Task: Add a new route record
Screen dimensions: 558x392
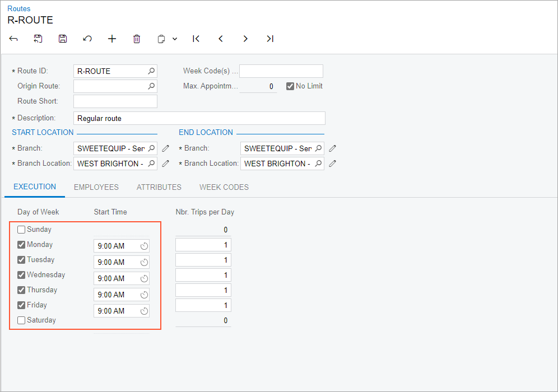Action: 112,39
